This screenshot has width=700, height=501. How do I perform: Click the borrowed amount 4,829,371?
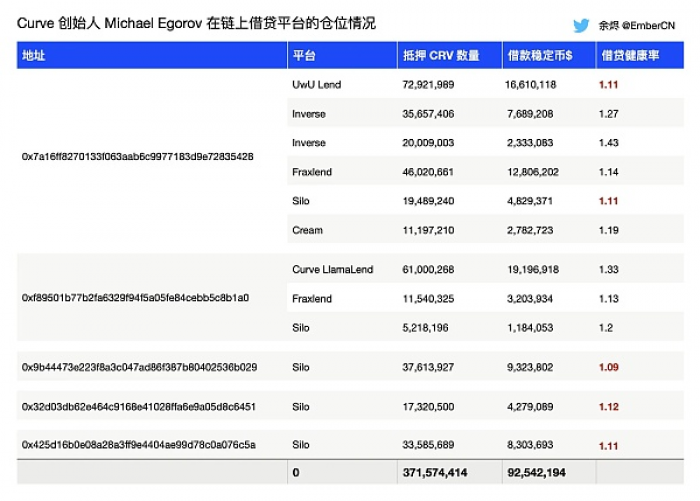[529, 201]
